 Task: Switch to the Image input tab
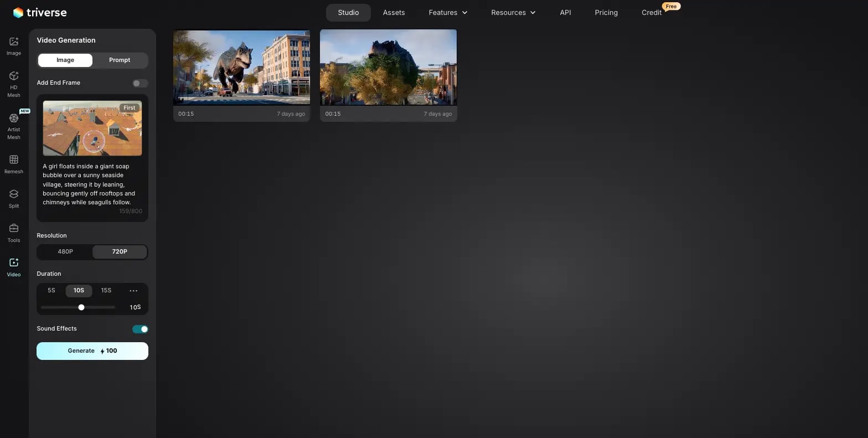tap(65, 60)
